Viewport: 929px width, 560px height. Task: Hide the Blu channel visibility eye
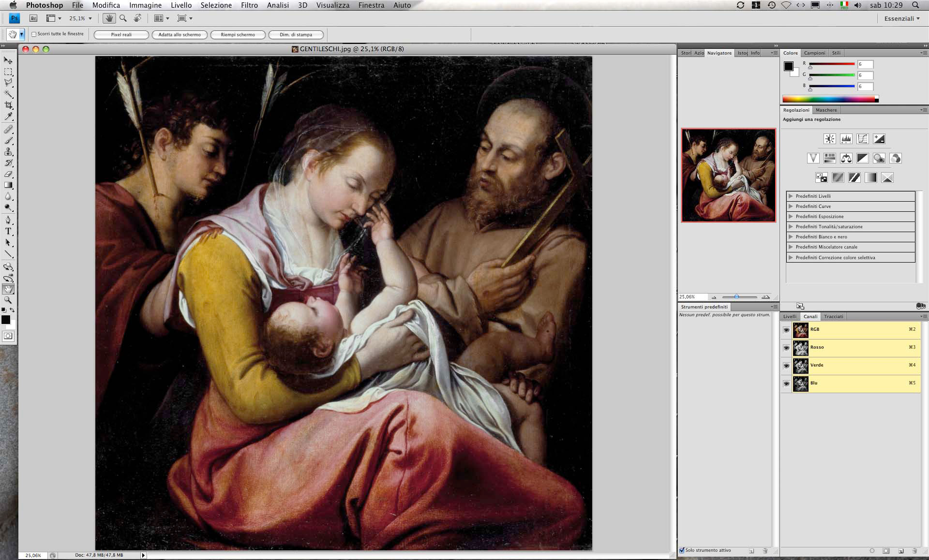[786, 383]
